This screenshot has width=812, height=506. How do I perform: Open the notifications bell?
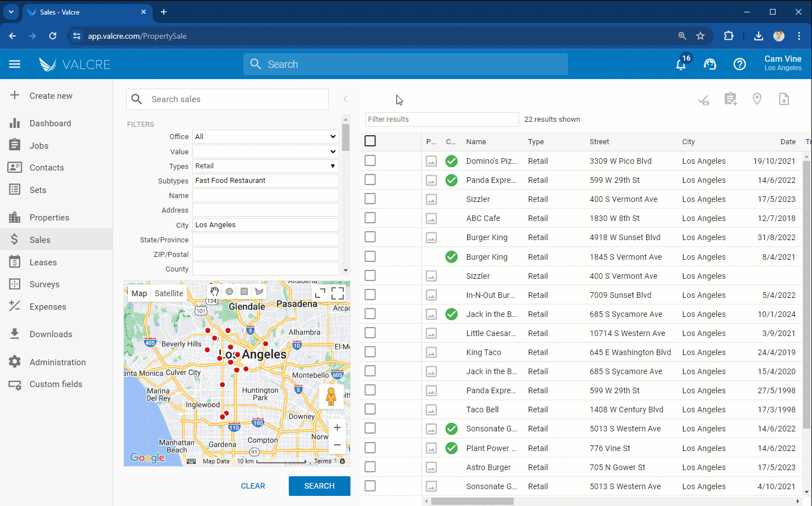coord(681,64)
